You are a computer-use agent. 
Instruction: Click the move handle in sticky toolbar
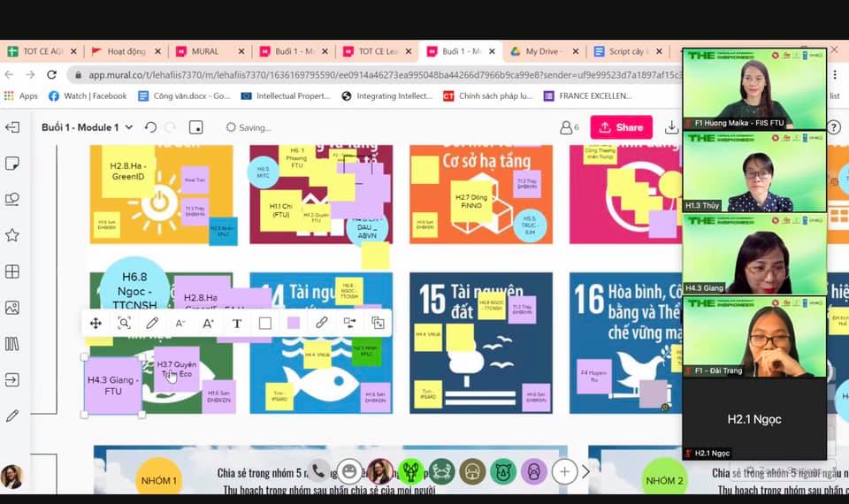[96, 324]
